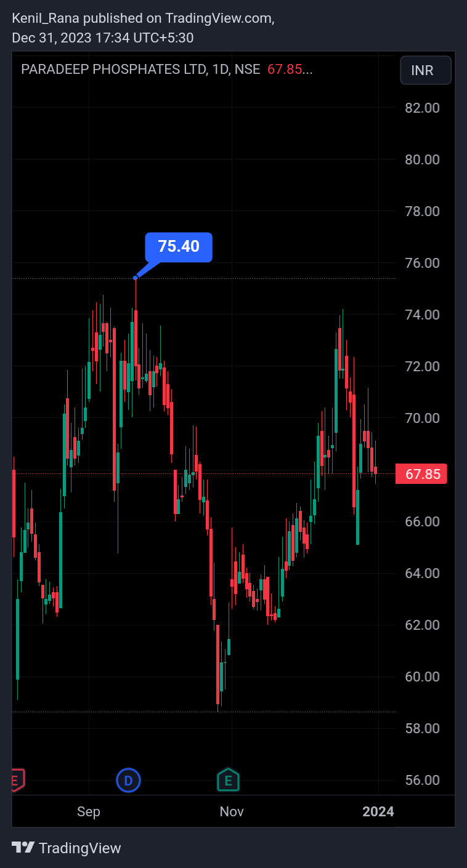Click the 66.00 price axis label

422,521
